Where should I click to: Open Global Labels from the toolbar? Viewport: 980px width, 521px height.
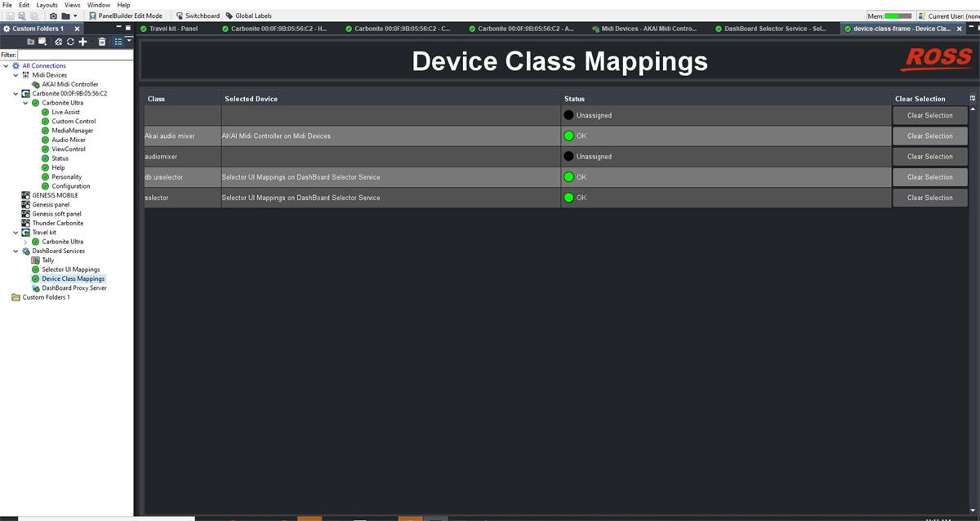248,16
